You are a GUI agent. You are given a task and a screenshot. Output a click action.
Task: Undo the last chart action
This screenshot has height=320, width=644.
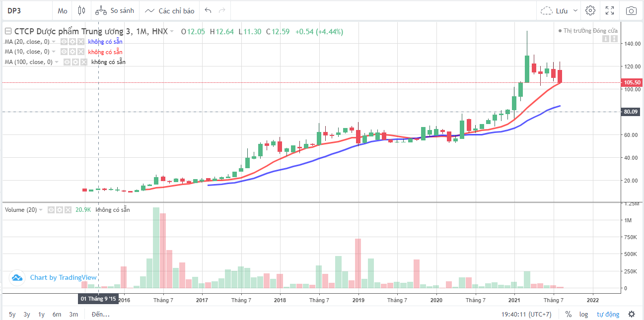[208, 10]
